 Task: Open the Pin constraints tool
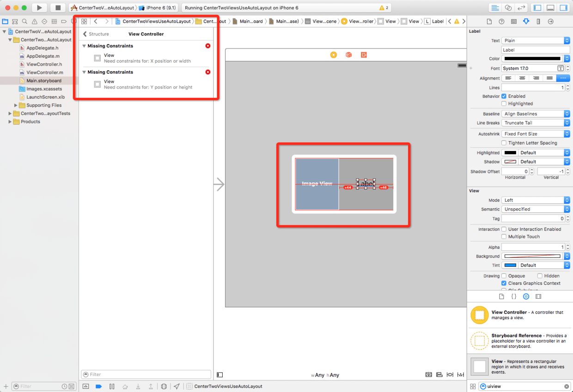[450, 375]
